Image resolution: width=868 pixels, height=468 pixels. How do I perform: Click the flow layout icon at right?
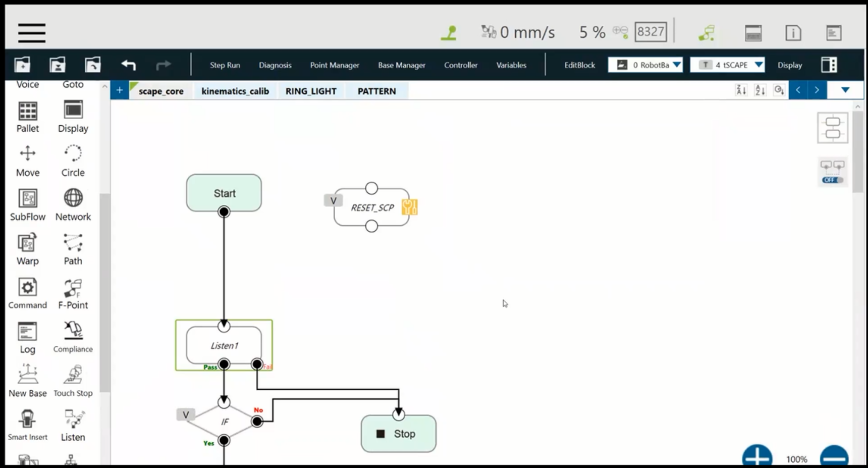click(833, 128)
